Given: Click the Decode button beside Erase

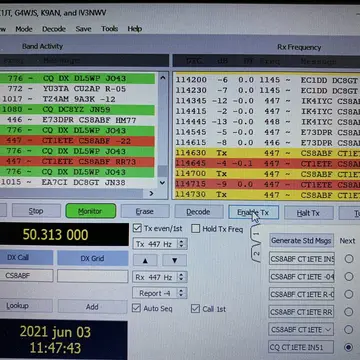Looking at the screenshot, I should pyautogui.click(x=199, y=212).
